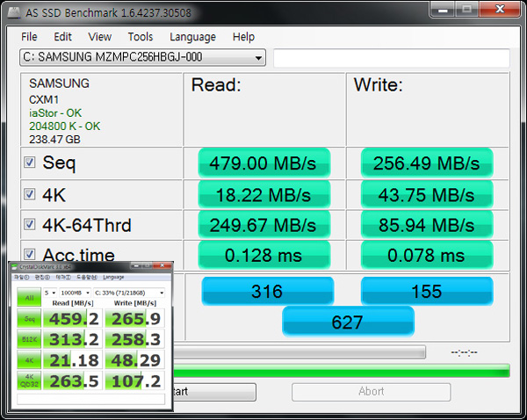Click the CrystalDiskMark bottom status text field
527x420 pixels.
(x=91, y=399)
